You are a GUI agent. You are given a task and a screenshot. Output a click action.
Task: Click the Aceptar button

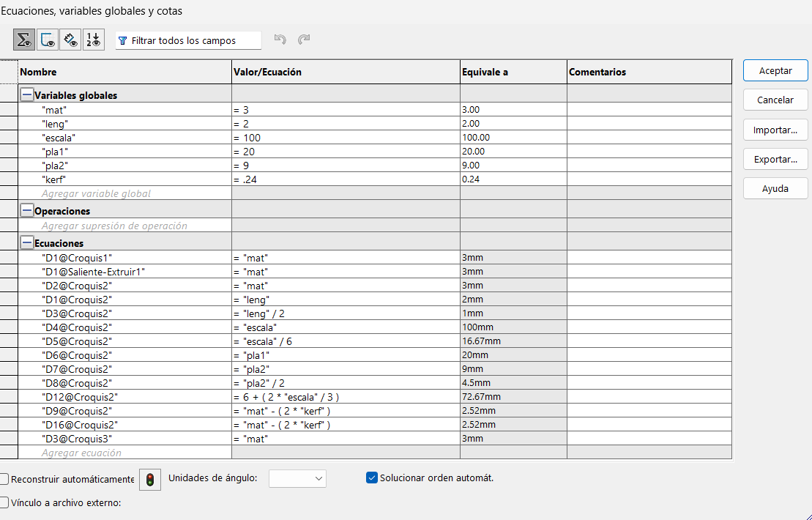pos(775,71)
